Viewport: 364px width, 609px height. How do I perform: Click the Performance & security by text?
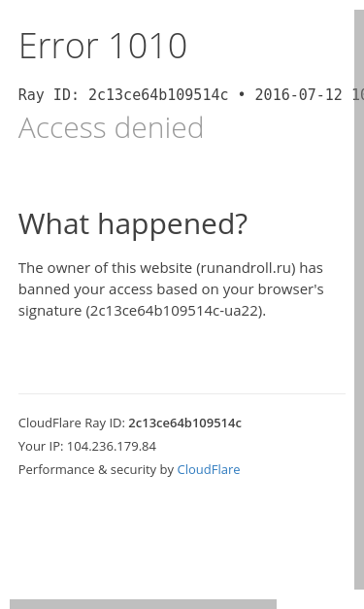coord(96,469)
